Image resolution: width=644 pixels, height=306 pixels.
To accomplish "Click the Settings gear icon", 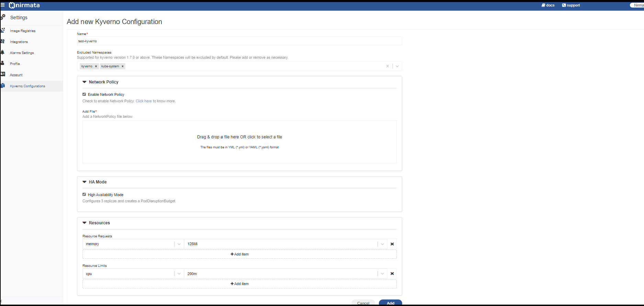I will [x=3, y=17].
